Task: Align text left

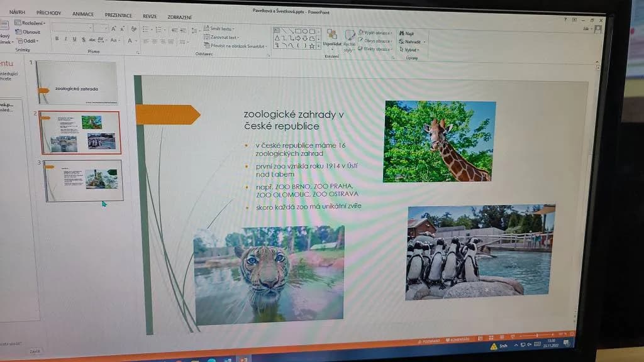Action: (x=146, y=41)
